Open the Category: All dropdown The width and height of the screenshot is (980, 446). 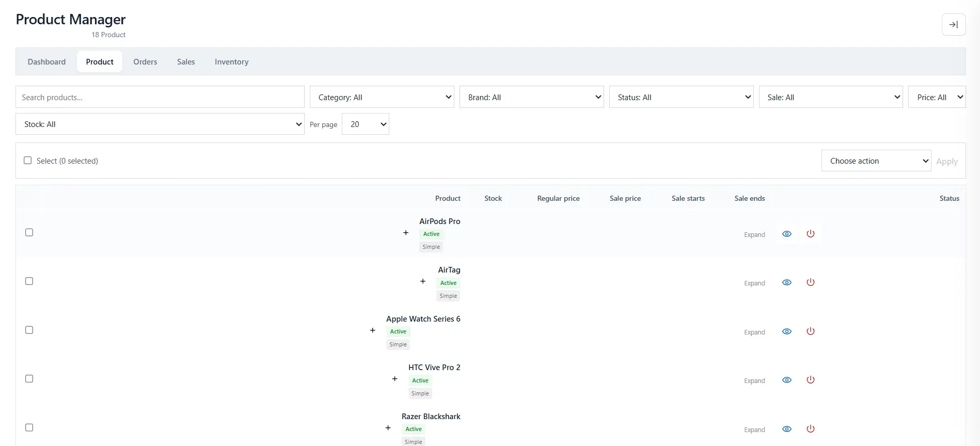(x=382, y=97)
